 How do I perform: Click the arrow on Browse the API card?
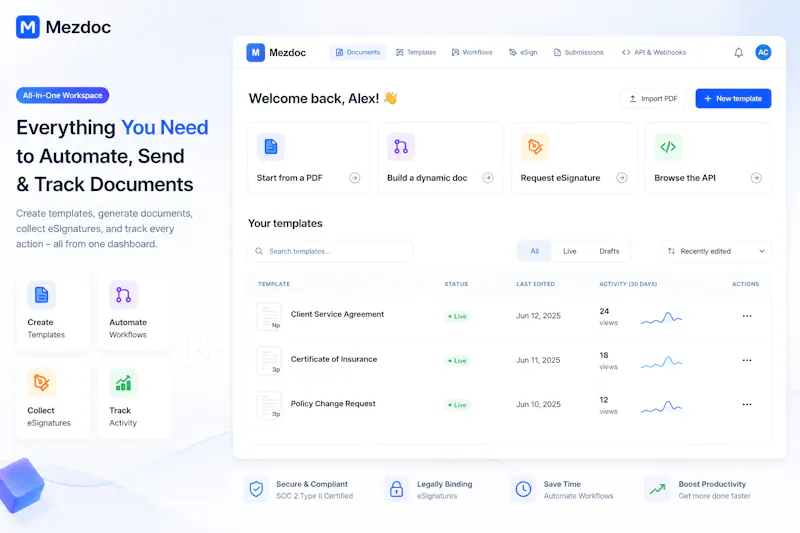coord(756,178)
